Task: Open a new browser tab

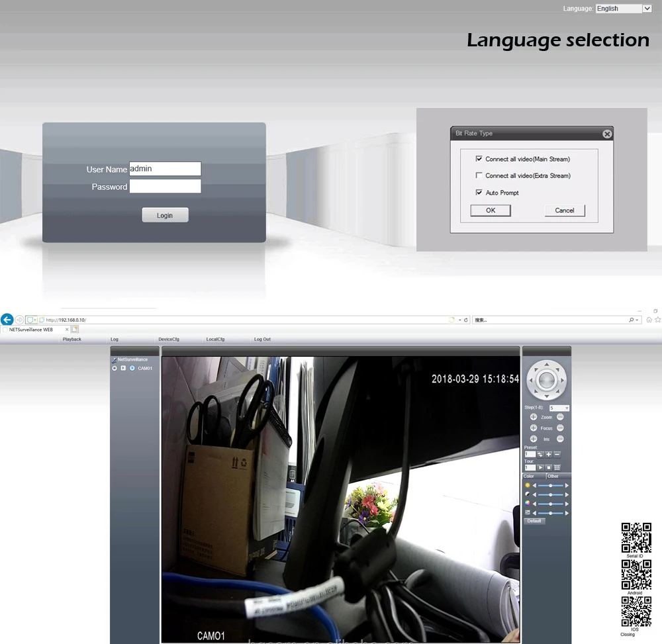Action: 75,329
